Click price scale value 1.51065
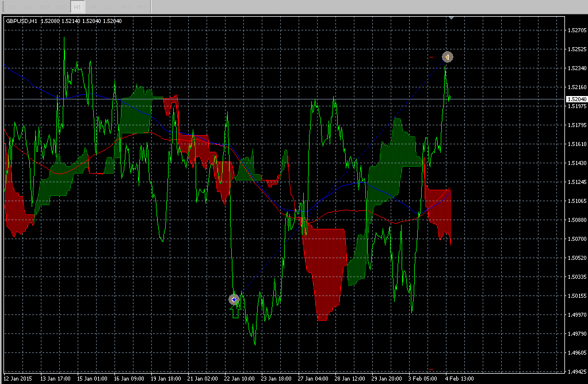This screenshot has height=384, width=588. tap(576, 201)
